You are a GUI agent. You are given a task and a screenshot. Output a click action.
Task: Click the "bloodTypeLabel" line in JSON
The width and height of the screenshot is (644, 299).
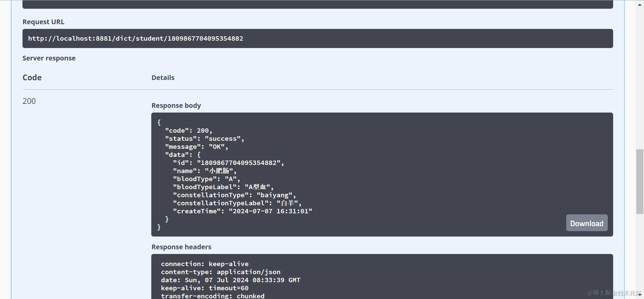pyautogui.click(x=223, y=187)
